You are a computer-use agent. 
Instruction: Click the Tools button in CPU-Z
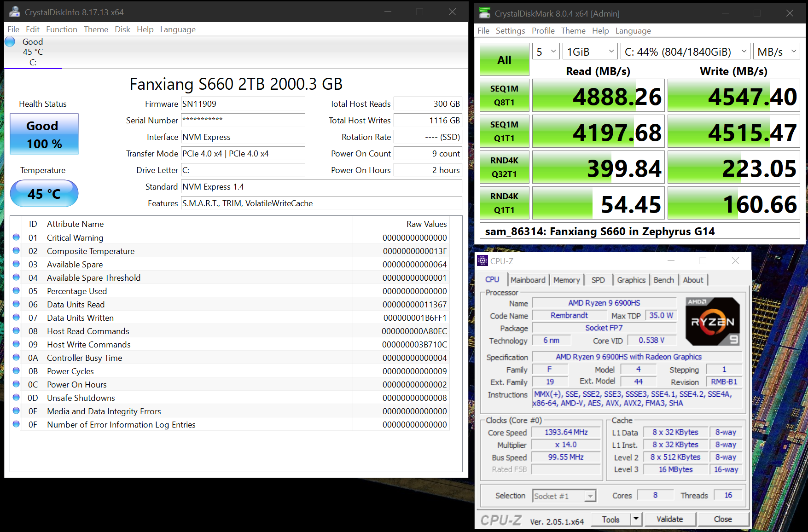610,519
